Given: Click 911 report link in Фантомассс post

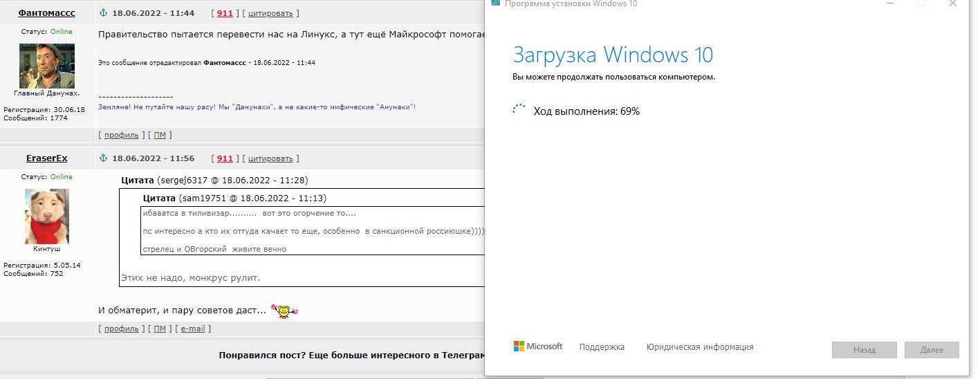Looking at the screenshot, I should 225,13.
